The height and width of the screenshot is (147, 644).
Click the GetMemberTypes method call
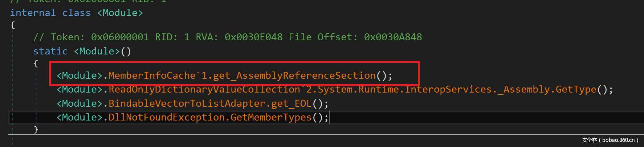coord(271,117)
